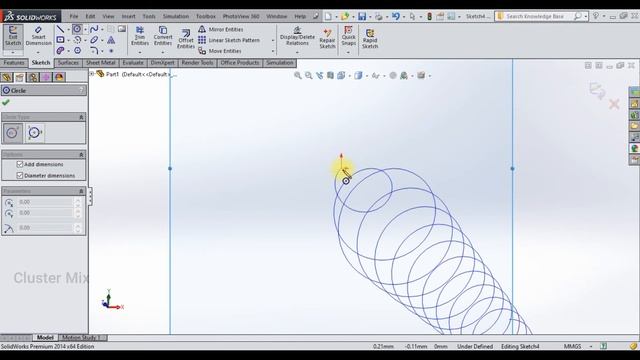Viewport: 640px width, 360px height.
Task: Click the Trim Entities tool
Action: point(140,36)
